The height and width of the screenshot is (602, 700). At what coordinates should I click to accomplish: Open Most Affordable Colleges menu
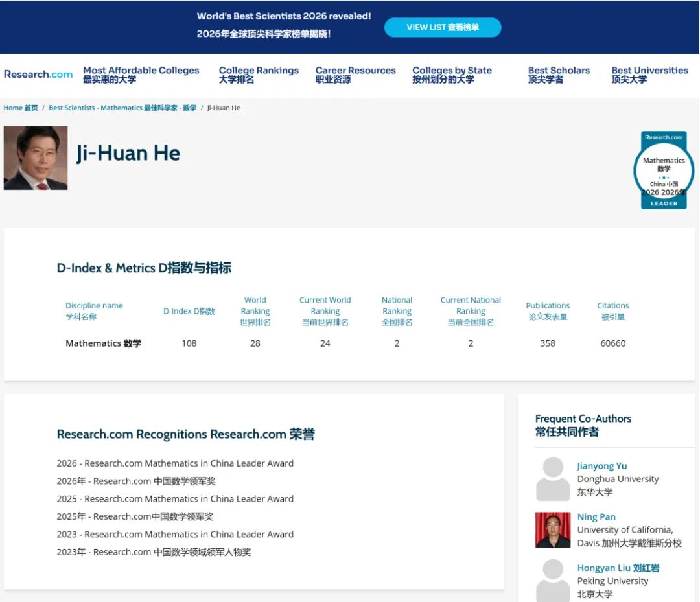[x=141, y=75]
